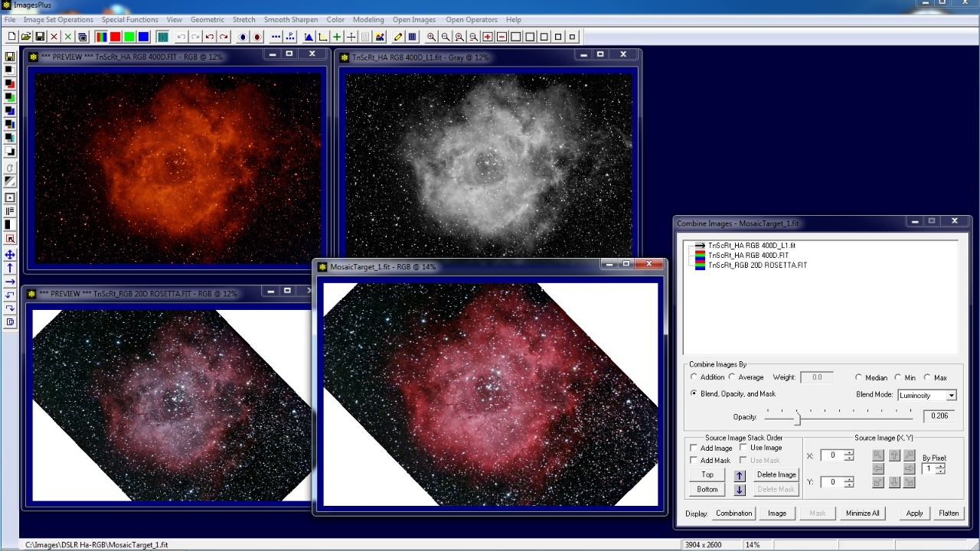Click the teal grid toolbar icon
980x551 pixels.
(162, 37)
